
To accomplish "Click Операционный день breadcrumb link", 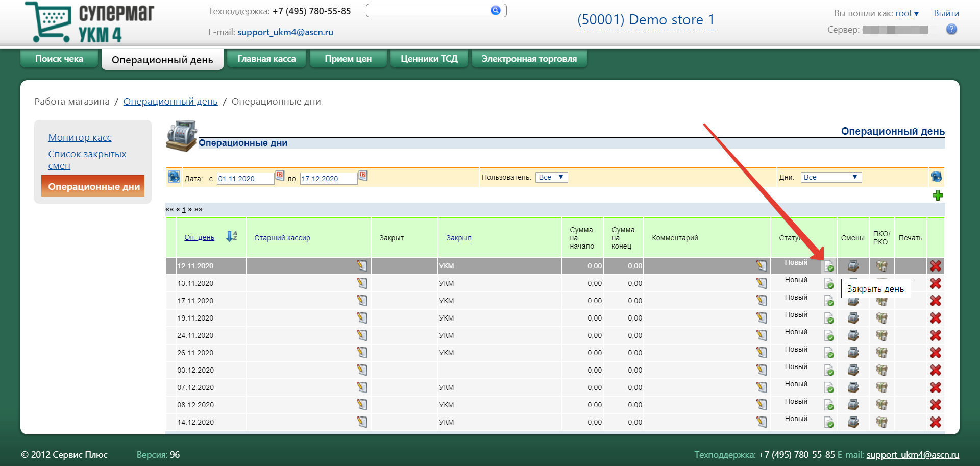I will 170,101.
